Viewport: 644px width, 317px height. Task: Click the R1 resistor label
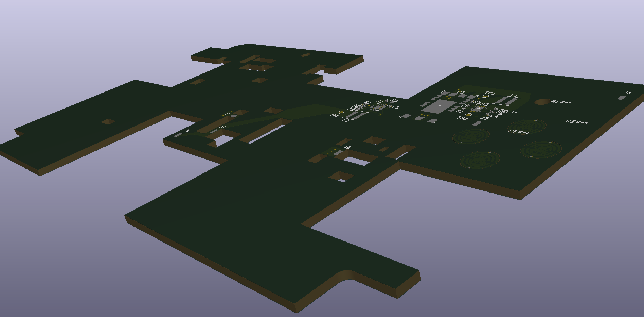click(x=459, y=111)
